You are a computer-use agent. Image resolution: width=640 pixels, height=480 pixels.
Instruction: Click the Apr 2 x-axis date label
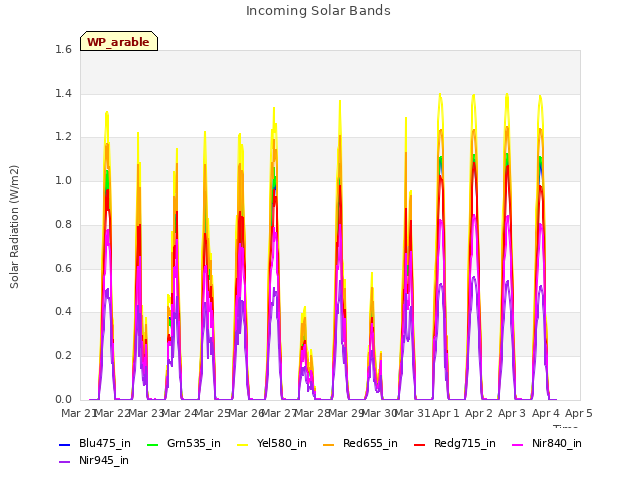click(479, 413)
